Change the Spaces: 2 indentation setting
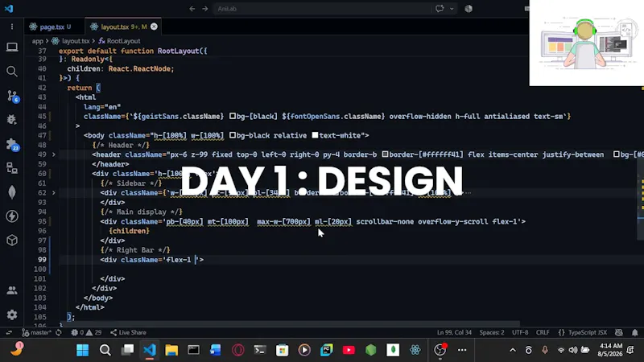Screen dimensions: 644x362 coord(492,332)
